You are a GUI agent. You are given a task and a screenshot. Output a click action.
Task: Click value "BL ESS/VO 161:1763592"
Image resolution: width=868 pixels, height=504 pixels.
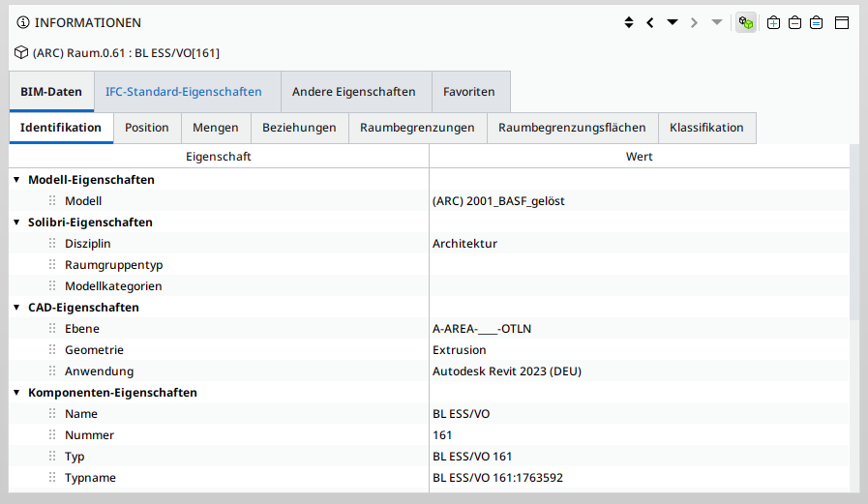tap(497, 478)
